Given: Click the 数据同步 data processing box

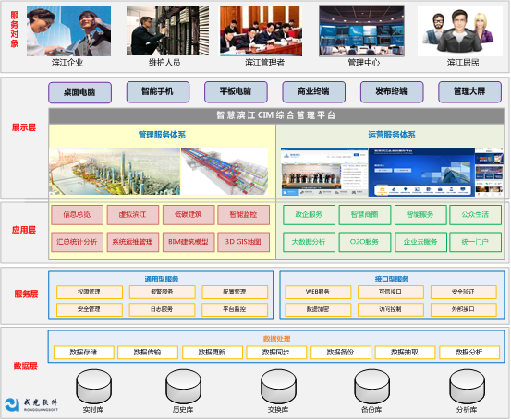Looking at the screenshot, I should pos(276,353).
